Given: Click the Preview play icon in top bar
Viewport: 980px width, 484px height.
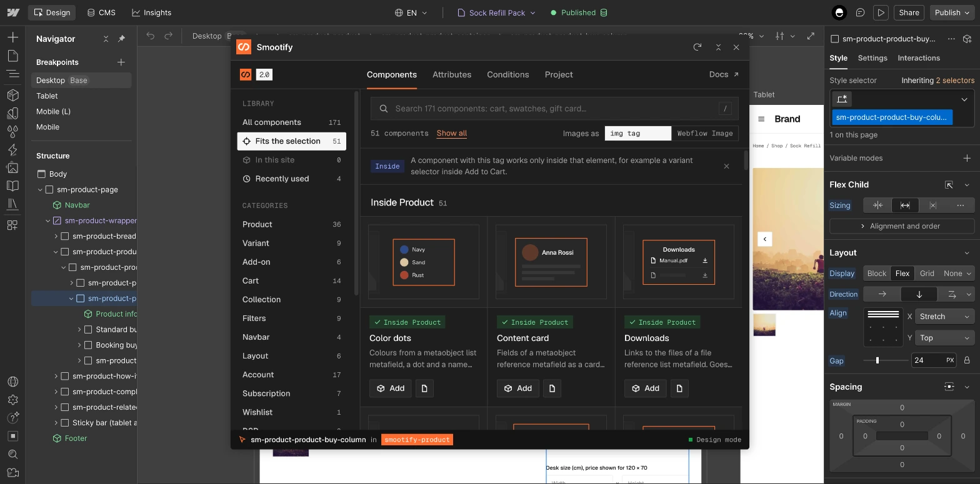Looking at the screenshot, I should coord(881,12).
